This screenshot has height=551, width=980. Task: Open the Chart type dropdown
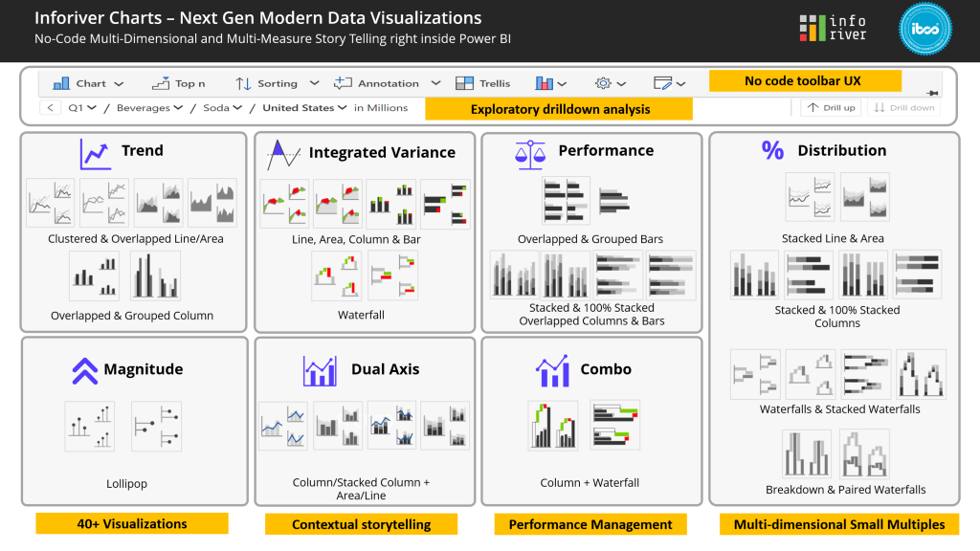(x=87, y=83)
